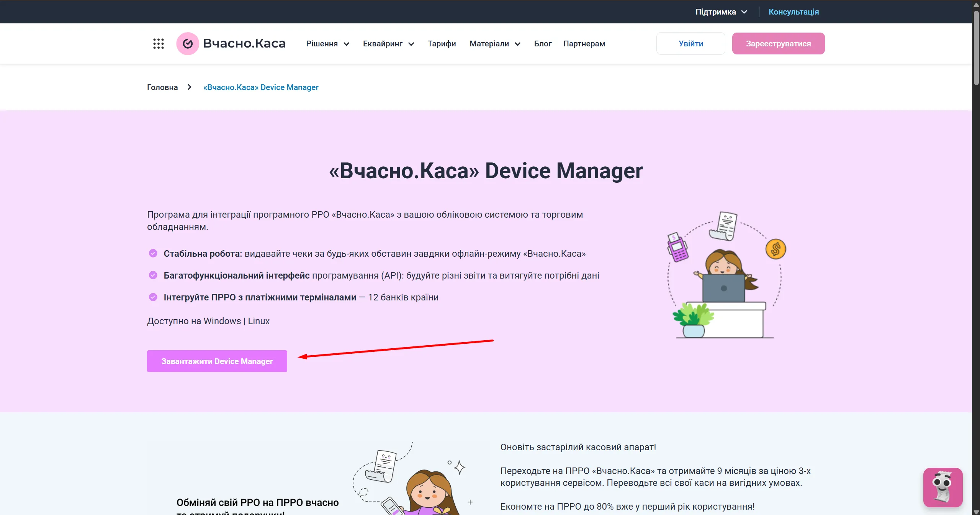Expand the Підтримка dropdown
Viewport: 980px width, 515px height.
(x=721, y=12)
